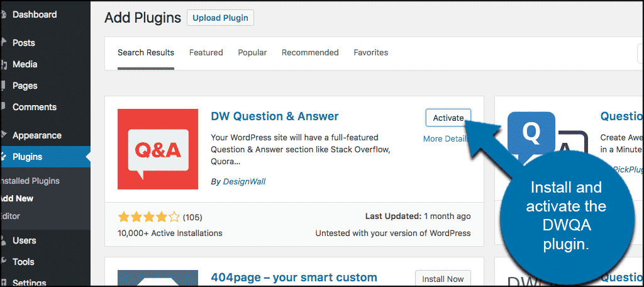Click the '(105)' ratings count
644x287 pixels.
pyautogui.click(x=192, y=217)
